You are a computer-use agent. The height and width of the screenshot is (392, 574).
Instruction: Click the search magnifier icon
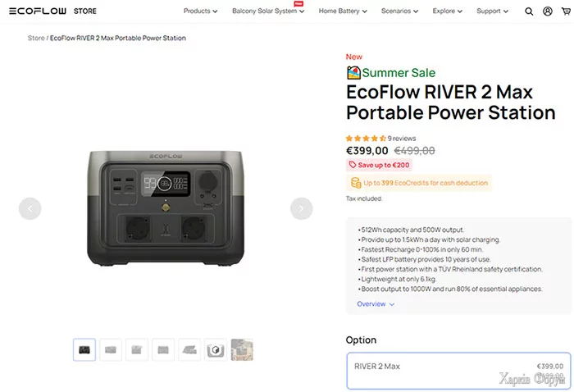(529, 11)
